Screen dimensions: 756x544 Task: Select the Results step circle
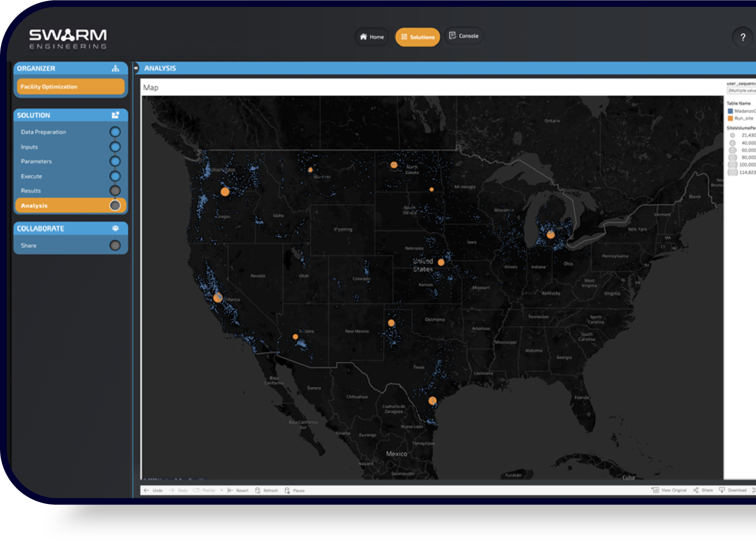[115, 190]
